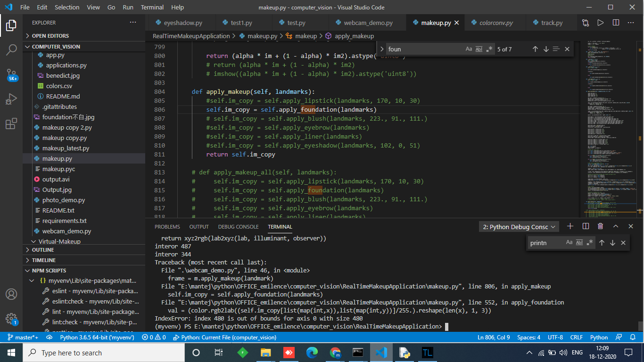Open the Terminal menu in menu bar
The image size is (644, 362).
[x=152, y=7]
